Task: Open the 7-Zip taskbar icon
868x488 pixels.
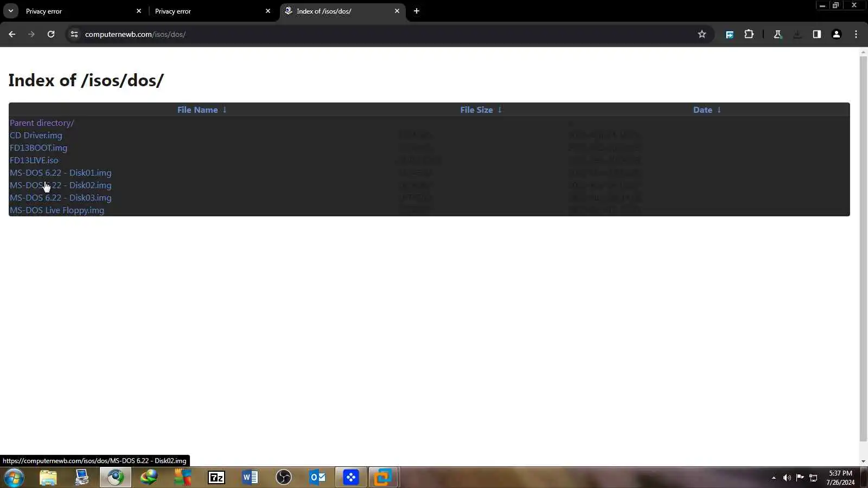Action: click(216, 478)
